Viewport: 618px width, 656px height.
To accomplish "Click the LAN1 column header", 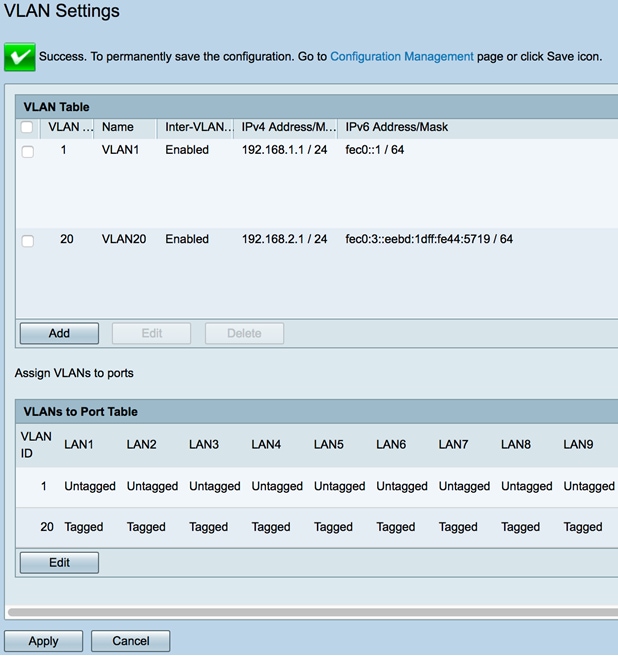I will click(79, 444).
